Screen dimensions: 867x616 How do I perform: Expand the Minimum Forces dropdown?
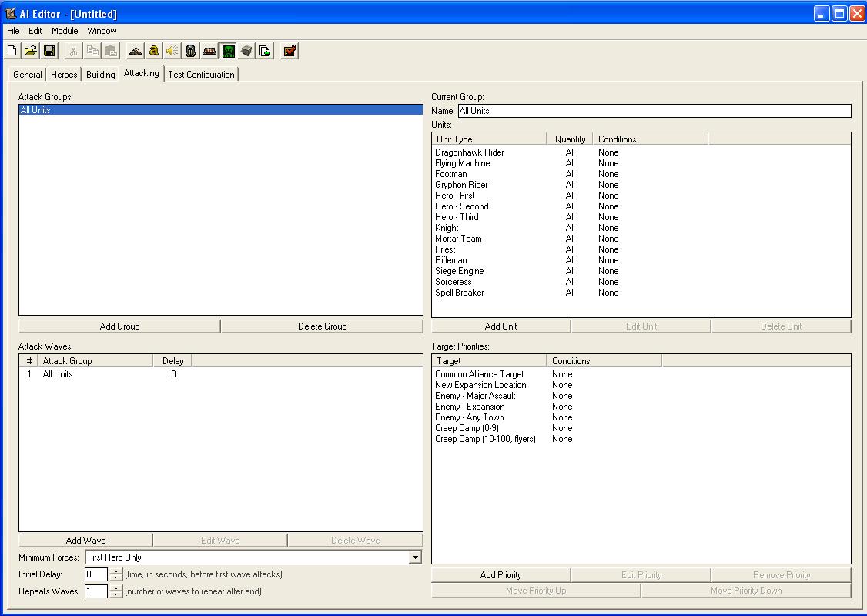[415, 557]
